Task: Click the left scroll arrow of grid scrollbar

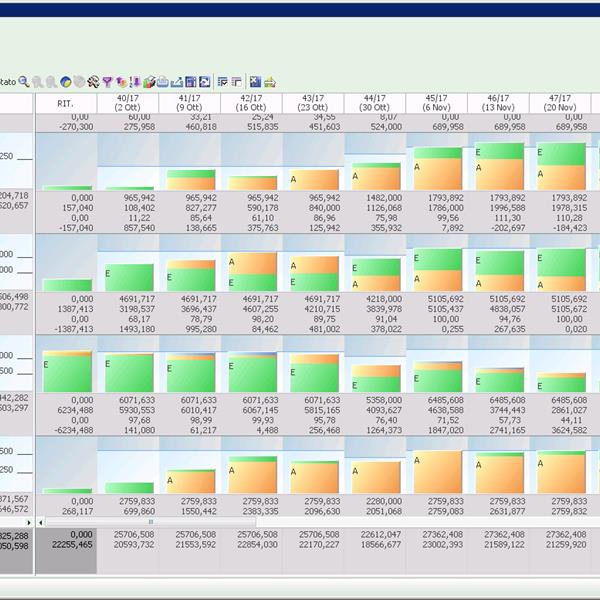Action: [41, 522]
